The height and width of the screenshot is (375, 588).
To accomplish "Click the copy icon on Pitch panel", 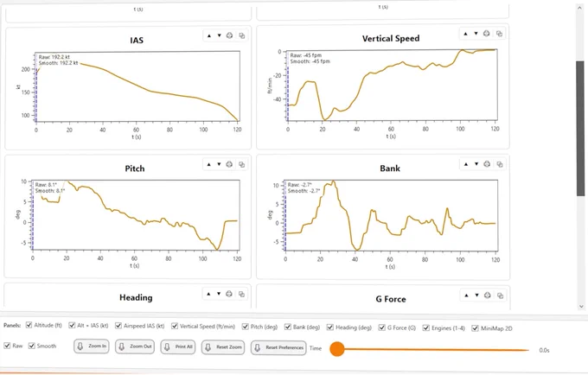I will click(x=242, y=164).
